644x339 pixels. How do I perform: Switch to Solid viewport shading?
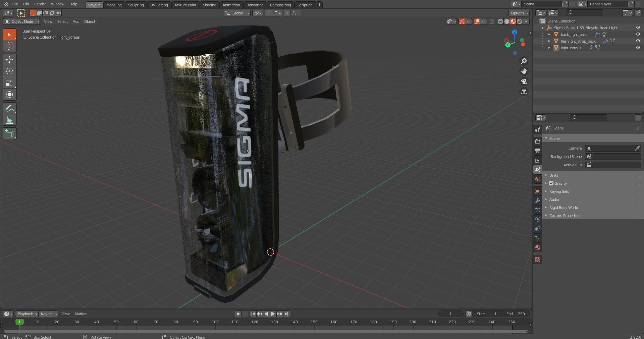click(507, 21)
